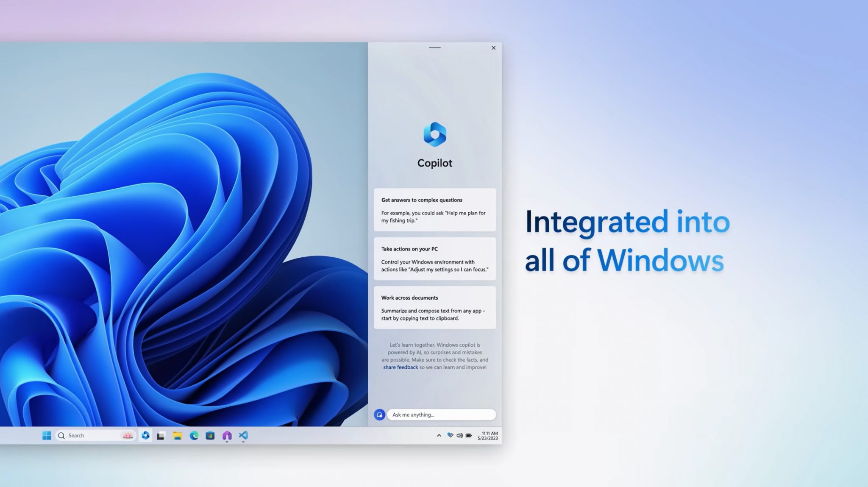Select the 'Get answers to complex questions' card

(434, 210)
